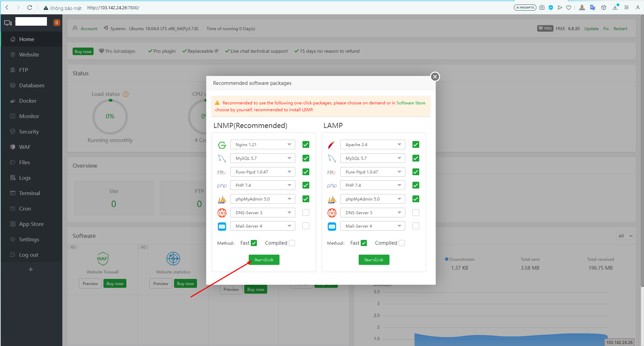Click the Website Firewall WAF icon
This screenshot has height=346, width=644.
tap(102, 259)
